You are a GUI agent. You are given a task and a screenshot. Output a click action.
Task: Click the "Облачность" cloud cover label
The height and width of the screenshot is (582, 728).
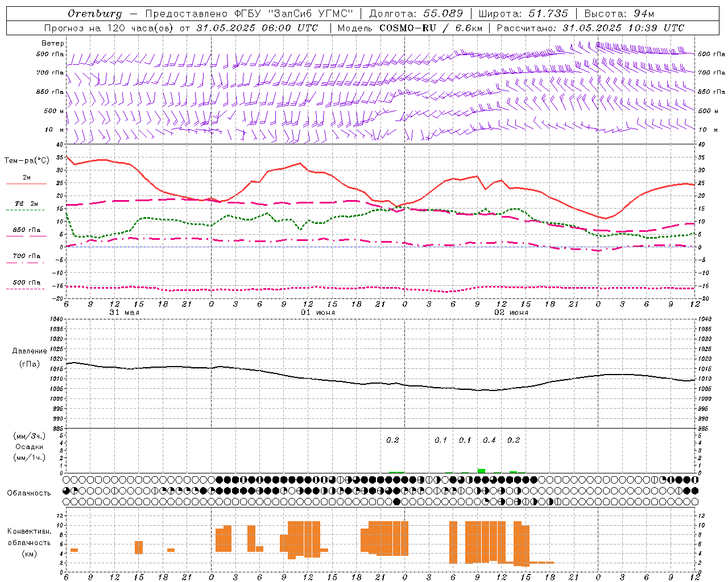click(x=29, y=493)
